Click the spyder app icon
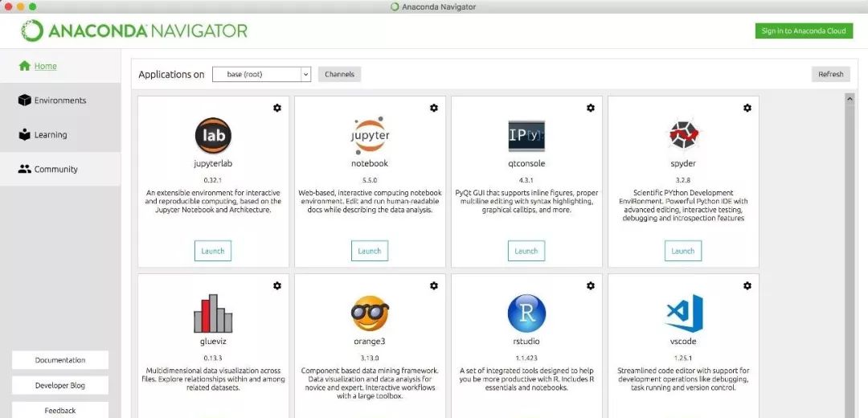Screen dimensions: 868x418 click(x=684, y=135)
